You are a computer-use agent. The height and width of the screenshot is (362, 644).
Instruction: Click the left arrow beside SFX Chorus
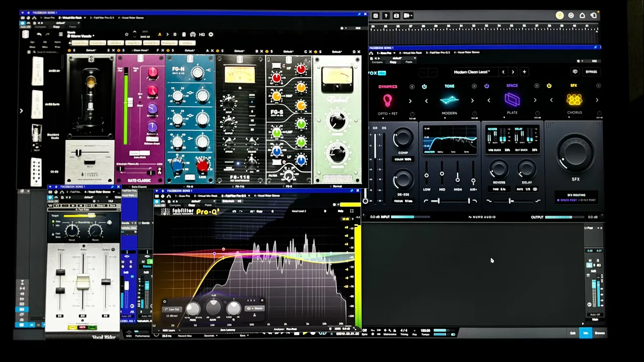coord(551,100)
